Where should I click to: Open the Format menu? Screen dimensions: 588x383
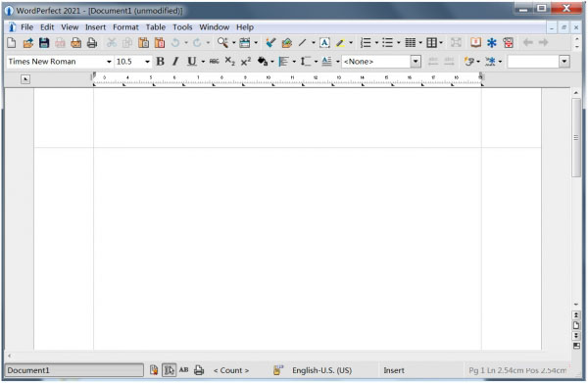[x=125, y=27]
